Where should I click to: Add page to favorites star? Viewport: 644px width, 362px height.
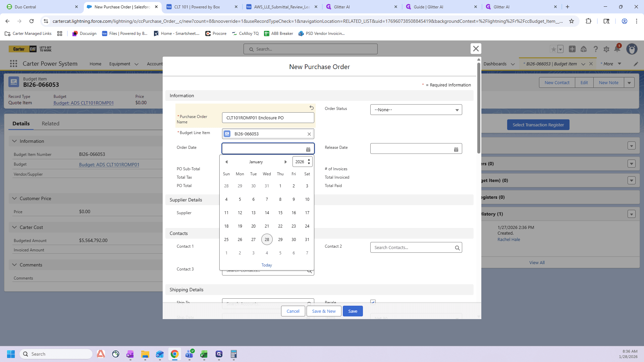[x=553, y=49]
